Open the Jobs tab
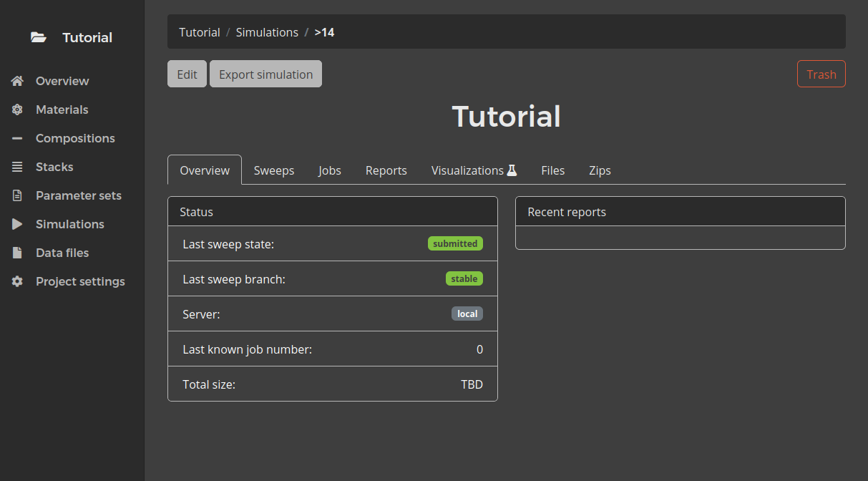This screenshot has width=868, height=481. [x=330, y=170]
